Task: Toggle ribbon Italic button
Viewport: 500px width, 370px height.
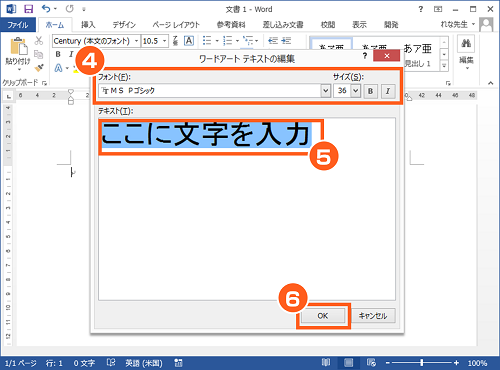Action: [x=71, y=54]
